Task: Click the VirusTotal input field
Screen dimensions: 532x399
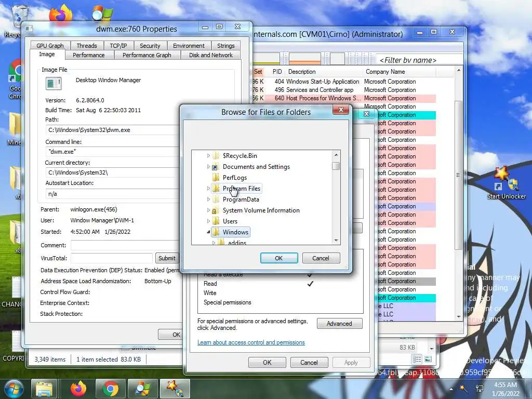Action: [111, 258]
